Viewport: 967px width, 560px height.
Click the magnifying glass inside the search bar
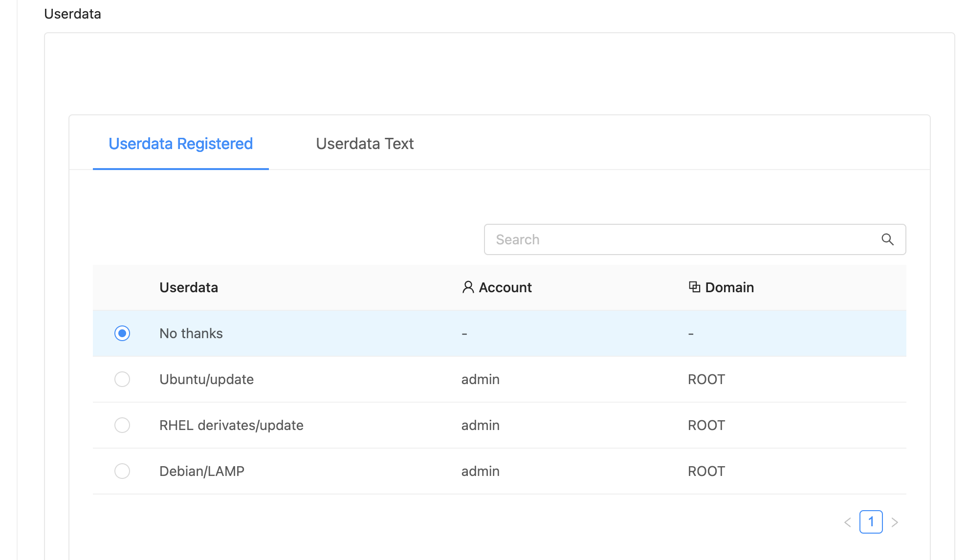888,239
